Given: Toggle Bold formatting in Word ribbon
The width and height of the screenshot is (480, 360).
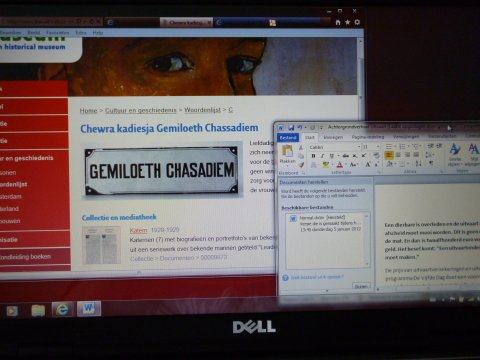Looking at the screenshot, I should pos(313,156).
